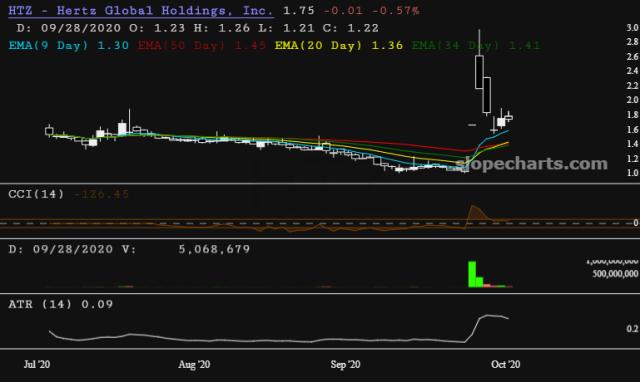The height and width of the screenshot is (382, 640).
Task: Click the Jul '20 date axis label
Action: [37, 364]
